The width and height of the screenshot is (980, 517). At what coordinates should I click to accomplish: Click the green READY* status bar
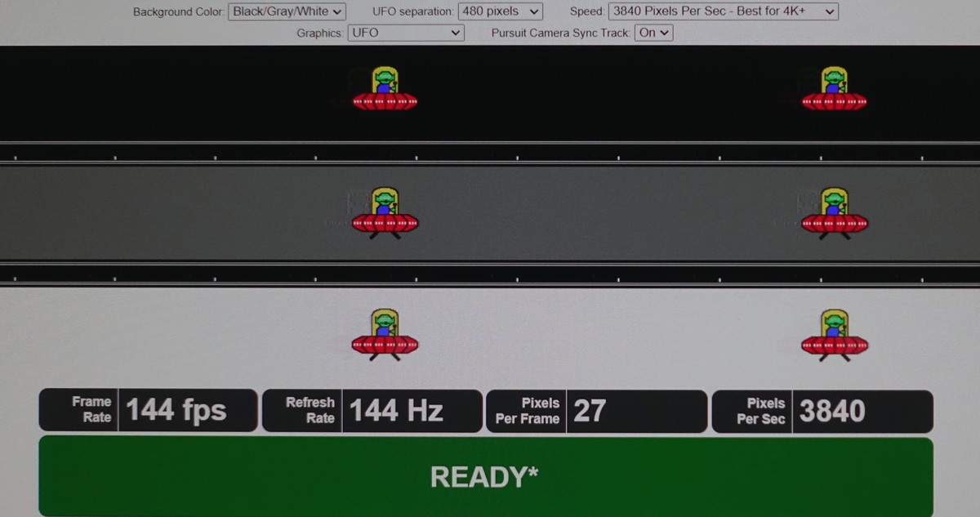pyautogui.click(x=485, y=476)
